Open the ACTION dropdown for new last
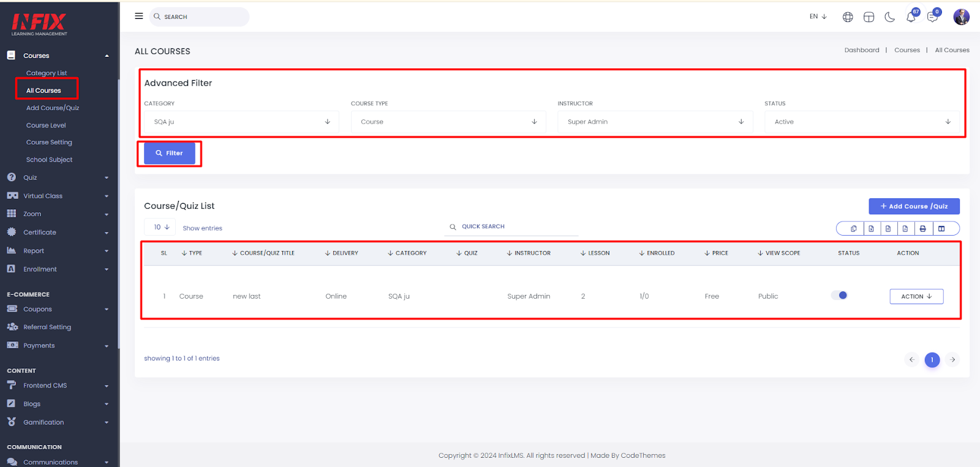The width and height of the screenshot is (980, 467). tap(916, 296)
